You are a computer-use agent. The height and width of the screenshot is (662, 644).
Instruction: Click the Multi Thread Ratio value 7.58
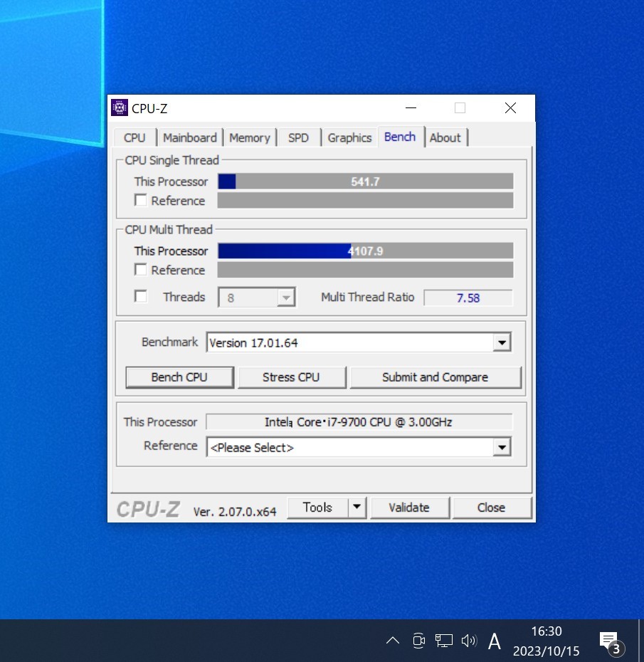point(468,298)
